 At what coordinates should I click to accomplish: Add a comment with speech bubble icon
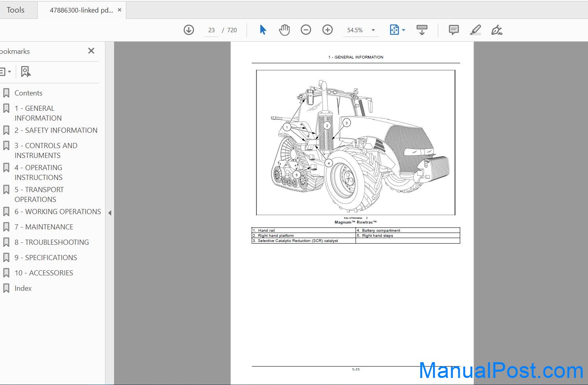point(454,30)
